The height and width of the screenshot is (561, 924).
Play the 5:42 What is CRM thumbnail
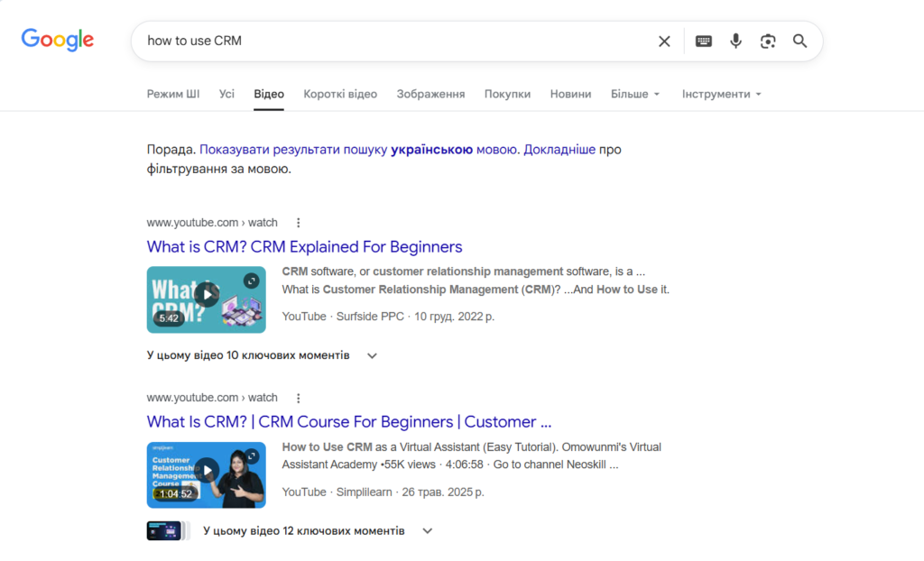tap(207, 295)
